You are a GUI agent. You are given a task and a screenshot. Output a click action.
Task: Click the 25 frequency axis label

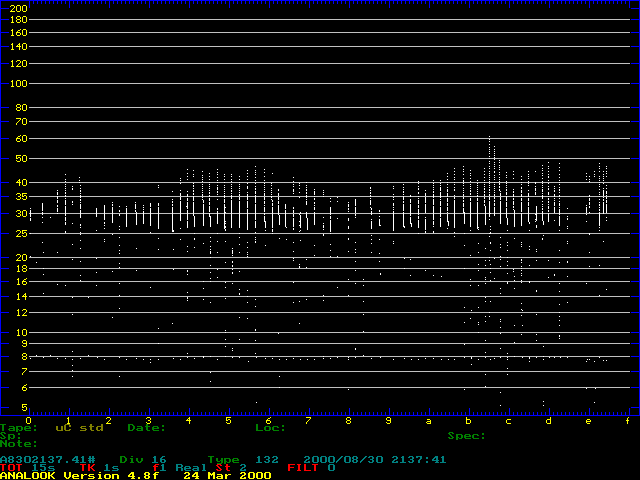[21, 234]
